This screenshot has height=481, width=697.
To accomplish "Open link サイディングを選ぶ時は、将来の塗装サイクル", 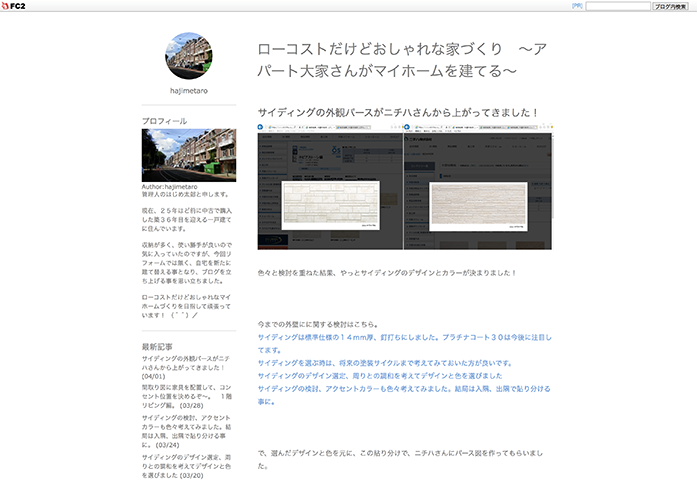I will [x=385, y=363].
